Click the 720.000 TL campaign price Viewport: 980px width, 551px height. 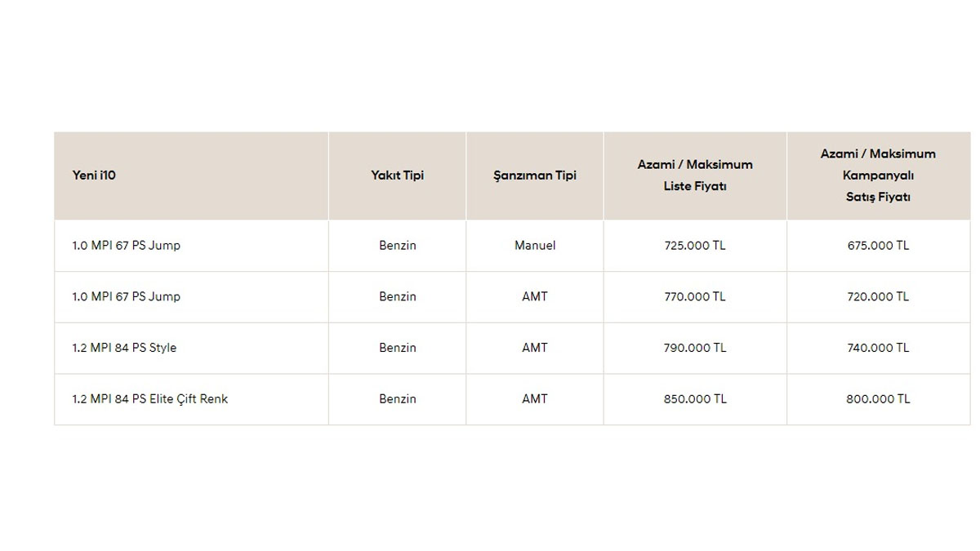tap(878, 297)
